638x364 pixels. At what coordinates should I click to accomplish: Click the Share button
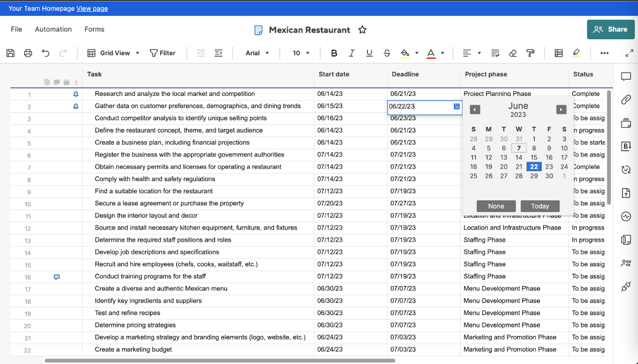coord(610,29)
